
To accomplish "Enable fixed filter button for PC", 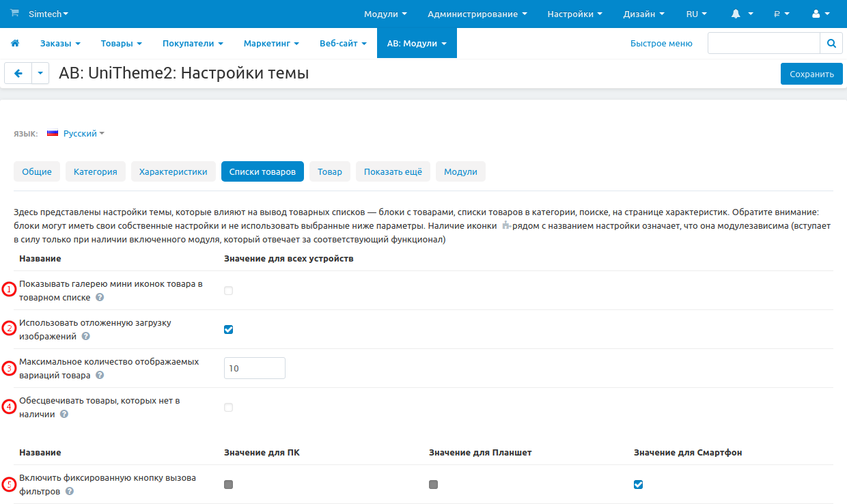I will (228, 485).
